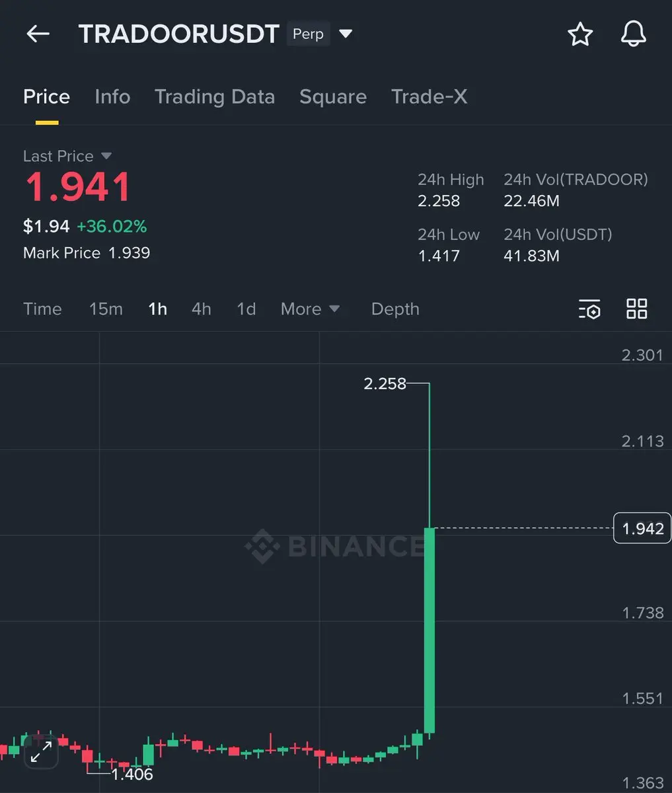Image resolution: width=672 pixels, height=793 pixels.
Task: Show the Time line chart view
Action: point(42,309)
